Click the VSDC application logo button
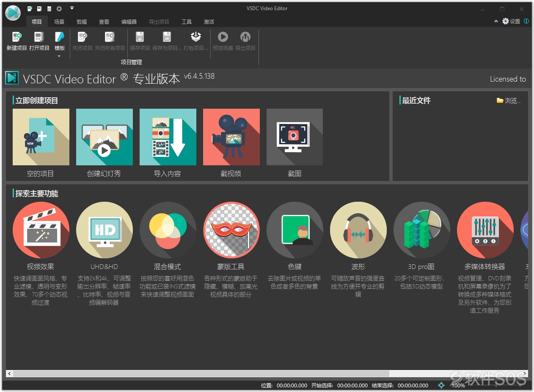Screen dimensions: 534x392 (x=13, y=13)
